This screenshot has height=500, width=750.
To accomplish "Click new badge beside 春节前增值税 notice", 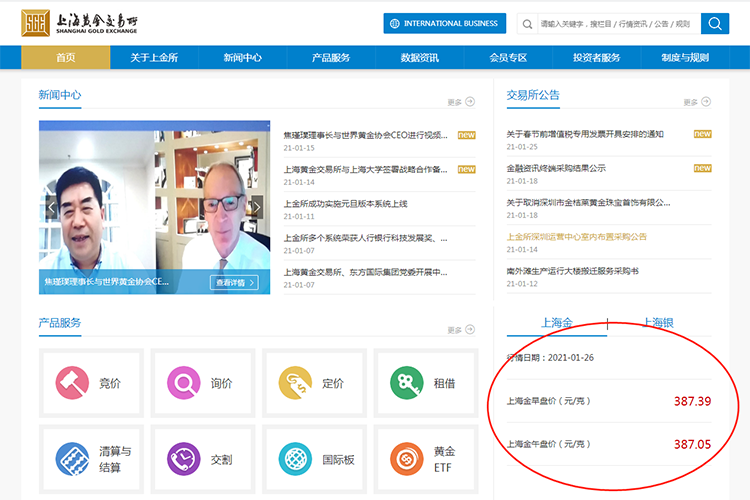I will tap(703, 134).
